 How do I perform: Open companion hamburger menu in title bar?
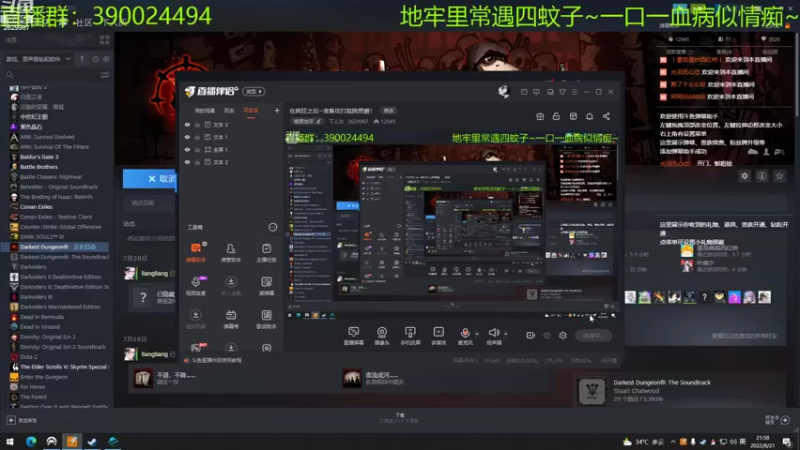(574, 92)
